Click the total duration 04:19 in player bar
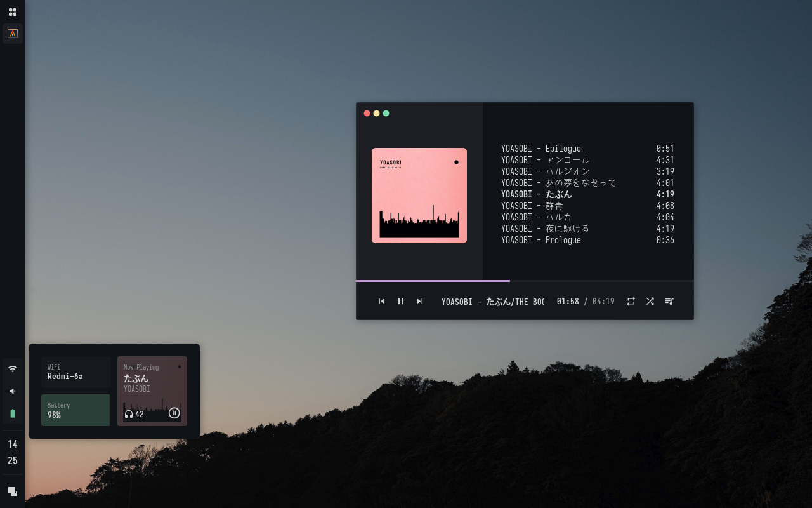This screenshot has width=812, height=508. pos(603,302)
